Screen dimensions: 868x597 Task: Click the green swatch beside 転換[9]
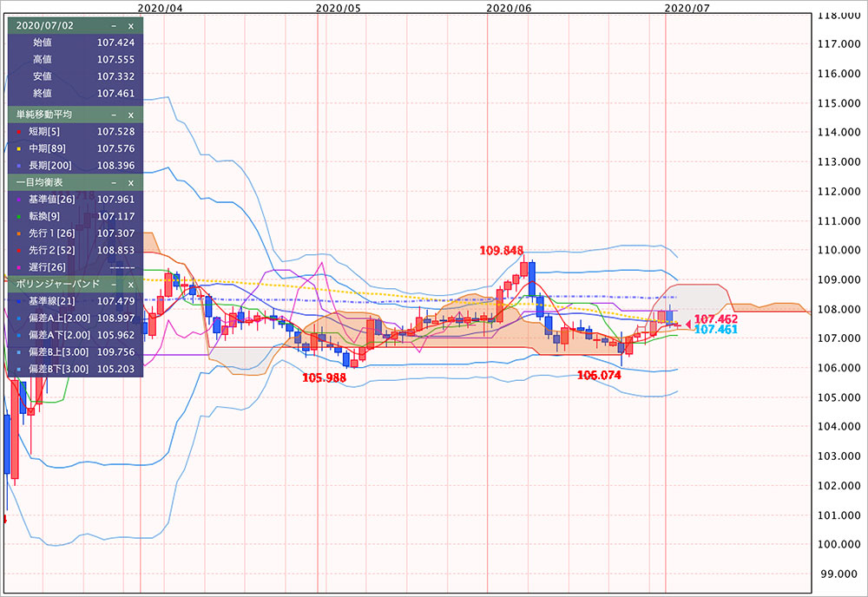tap(17, 216)
